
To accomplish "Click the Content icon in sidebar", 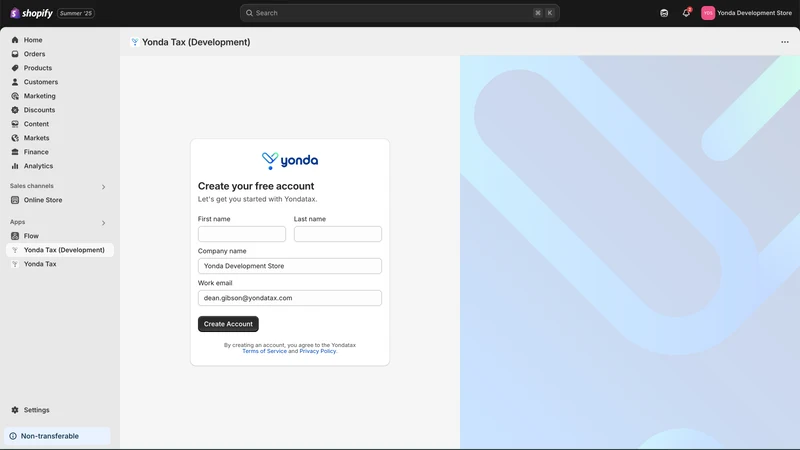I will (x=15, y=124).
